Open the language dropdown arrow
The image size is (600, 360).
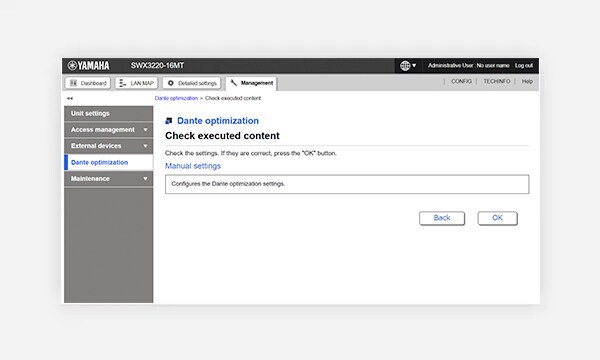point(414,65)
